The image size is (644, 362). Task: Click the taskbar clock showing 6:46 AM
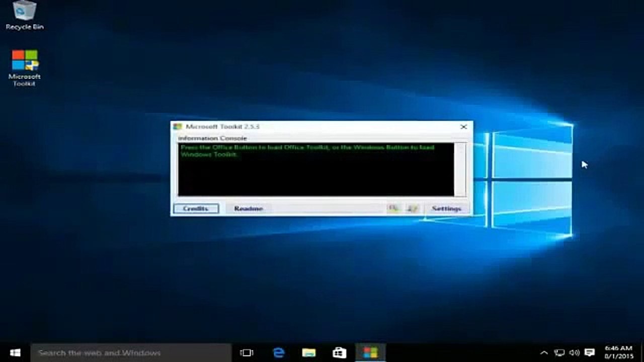tap(619, 352)
